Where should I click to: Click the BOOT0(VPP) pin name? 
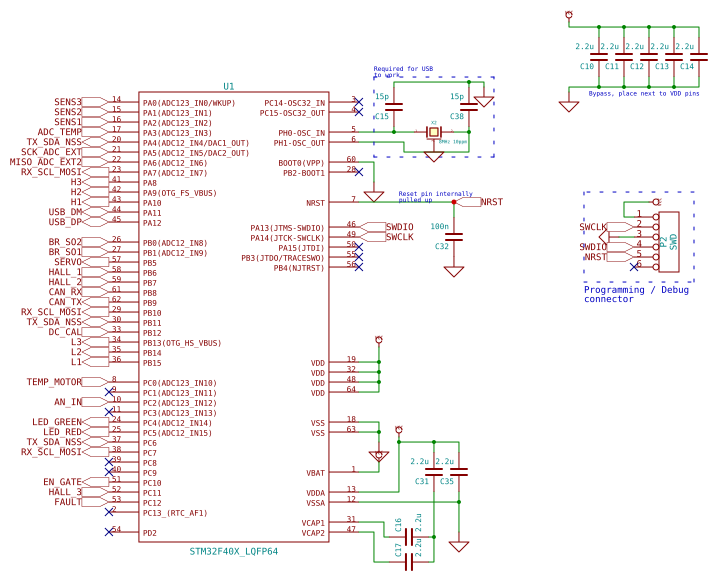(301, 163)
